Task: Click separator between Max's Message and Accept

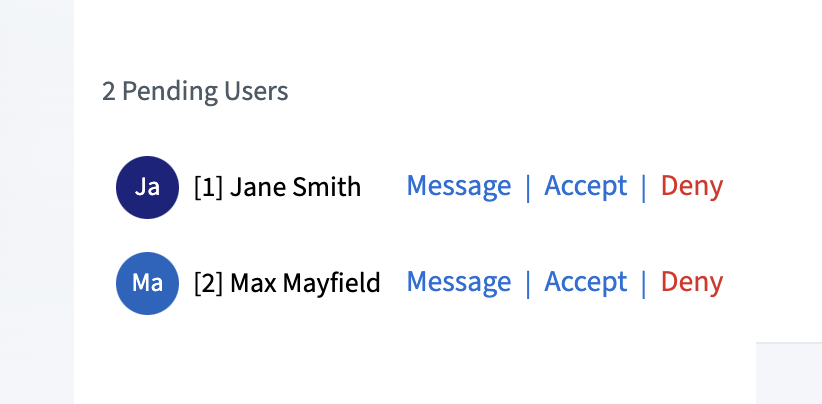Action: 528,283
